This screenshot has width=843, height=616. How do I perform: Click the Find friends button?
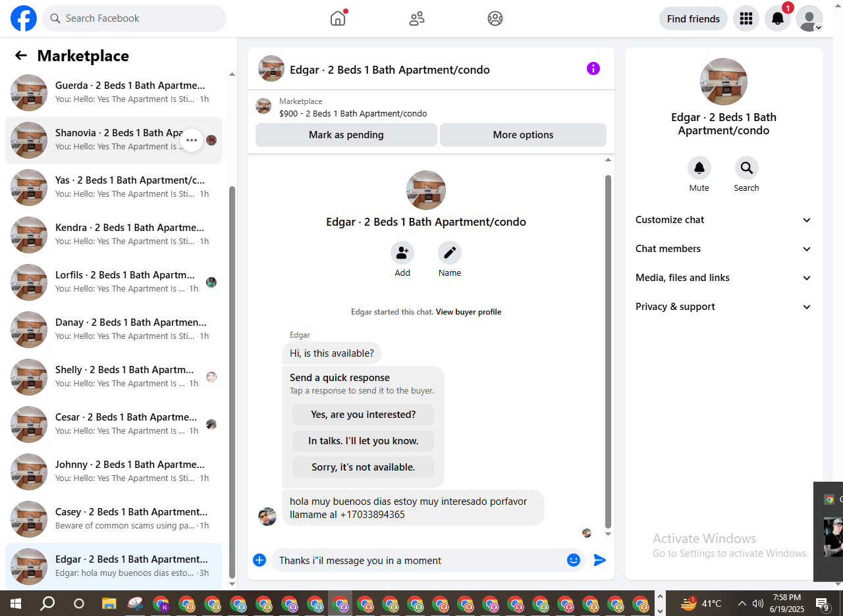click(x=693, y=18)
